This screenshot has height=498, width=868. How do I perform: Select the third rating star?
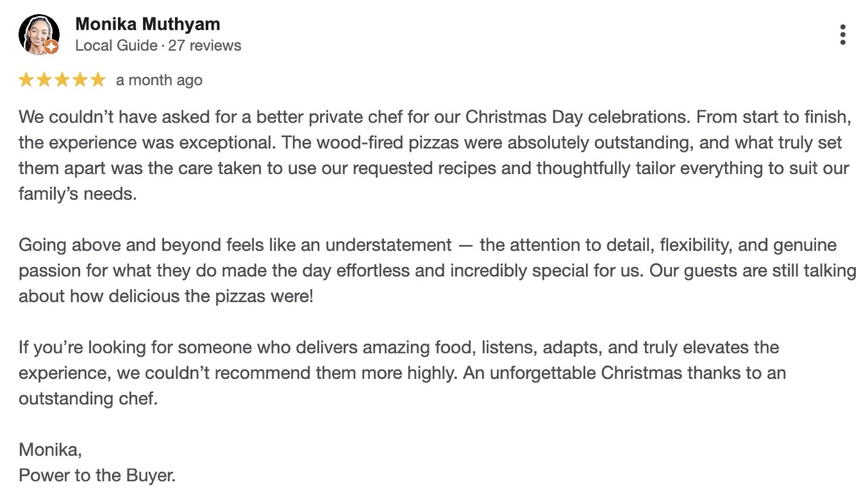[62, 80]
